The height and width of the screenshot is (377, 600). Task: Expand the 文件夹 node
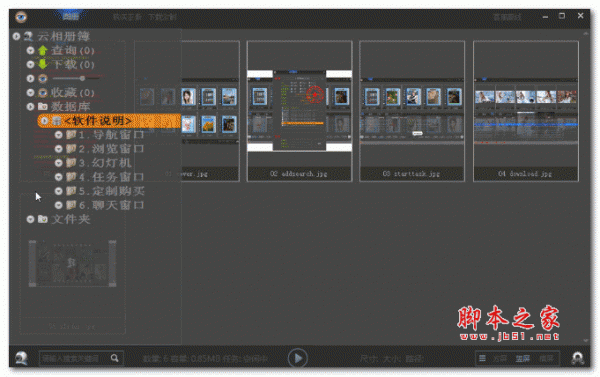click(30, 219)
